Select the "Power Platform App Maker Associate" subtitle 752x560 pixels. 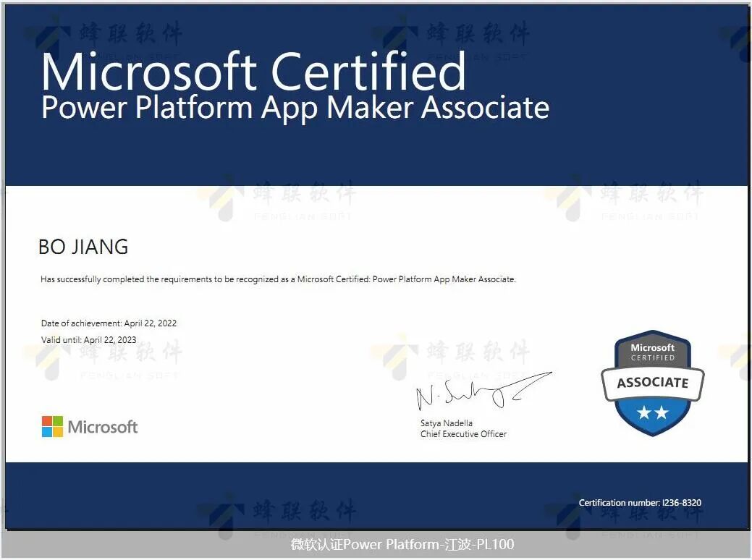(x=295, y=107)
